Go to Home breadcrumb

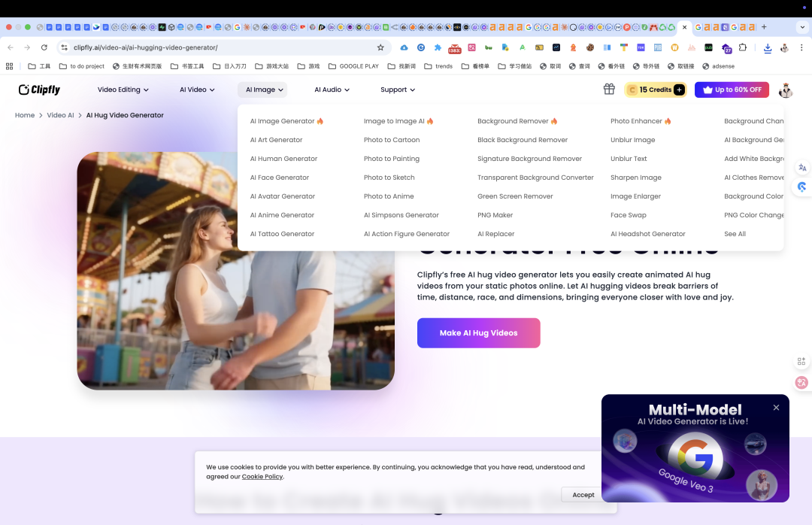(x=24, y=115)
